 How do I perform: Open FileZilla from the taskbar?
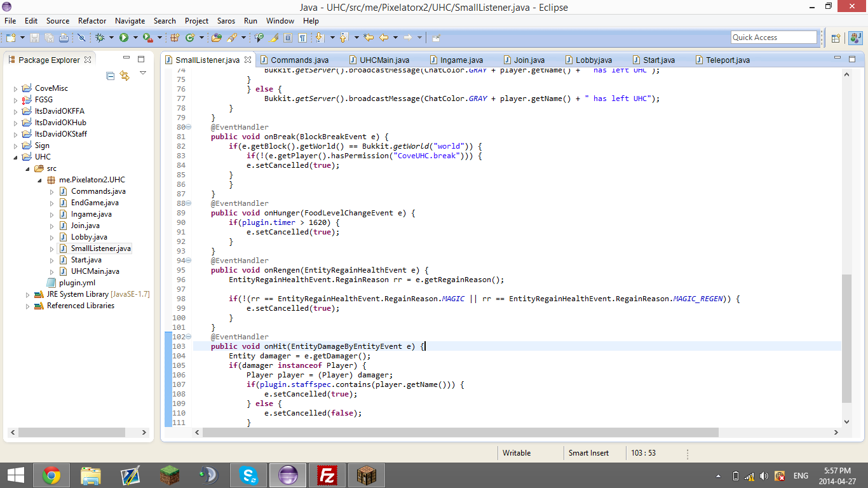pos(327,475)
